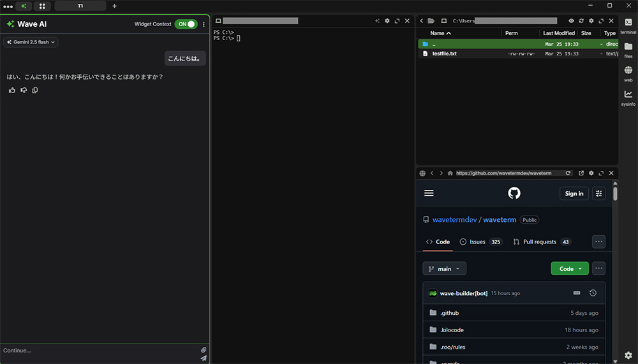Image resolution: width=638 pixels, height=364 pixels.
Task: Toggle the Wave AI panel button in top bar
Action: [x=24, y=6]
